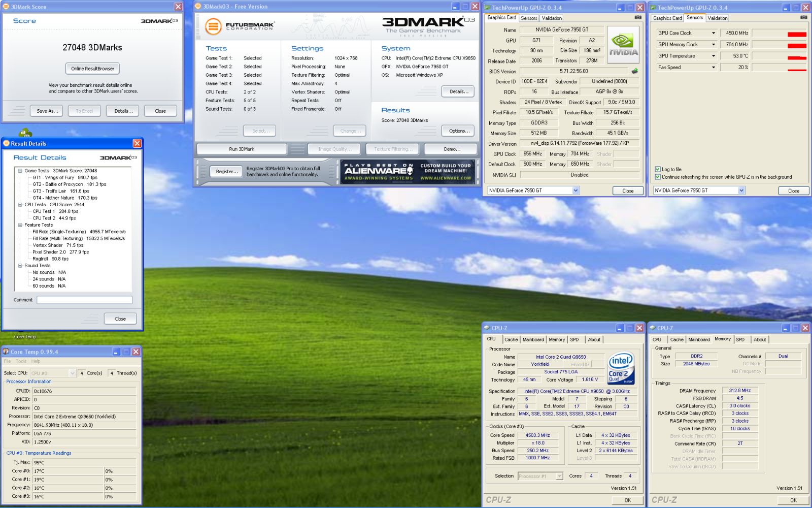Click OK in the left CPU-Z window
The height and width of the screenshot is (508, 812).
pos(627,500)
